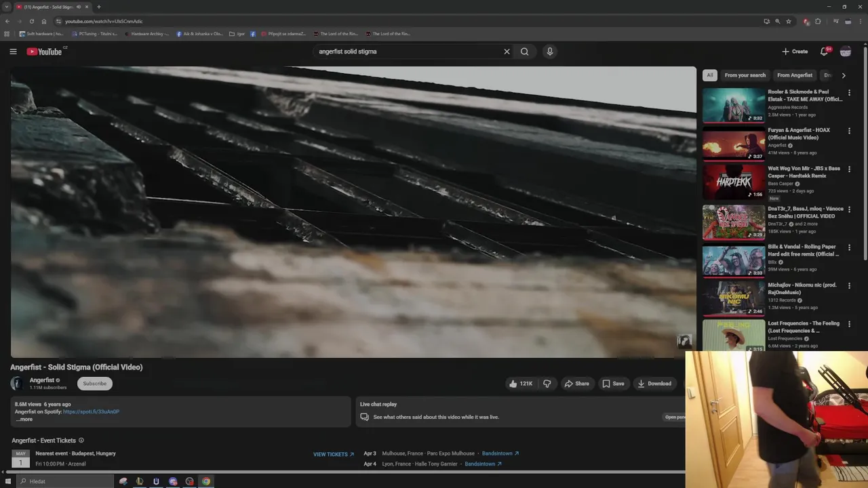Click the Windows Hledat search box
The width and height of the screenshot is (868, 488).
pyautogui.click(x=64, y=481)
